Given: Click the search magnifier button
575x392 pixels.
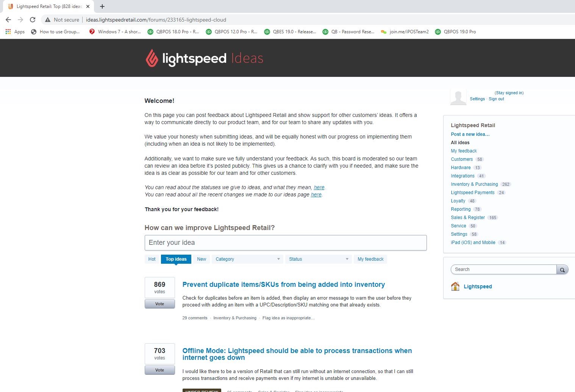Looking at the screenshot, I should (562, 269).
